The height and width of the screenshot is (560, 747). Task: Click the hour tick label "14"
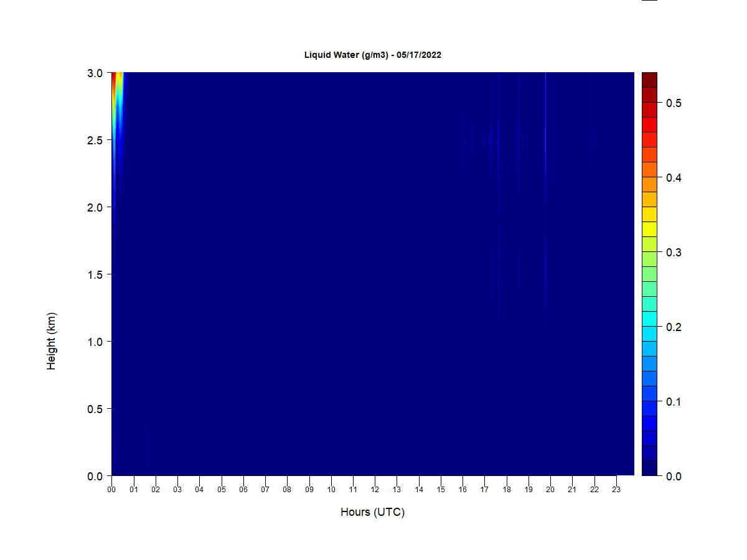click(x=419, y=490)
